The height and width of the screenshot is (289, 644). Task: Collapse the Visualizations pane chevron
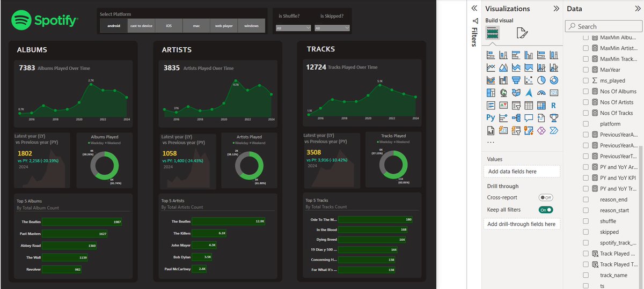[x=557, y=9]
